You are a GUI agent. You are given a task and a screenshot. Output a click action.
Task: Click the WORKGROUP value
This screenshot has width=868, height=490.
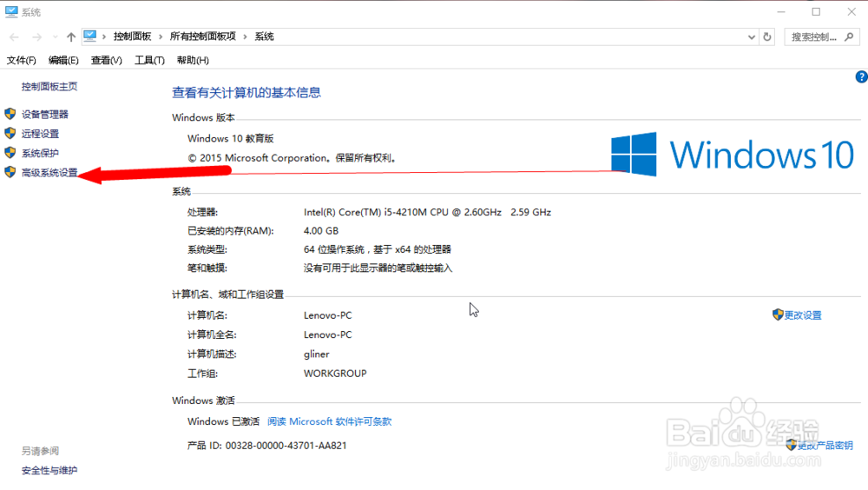[335, 374]
